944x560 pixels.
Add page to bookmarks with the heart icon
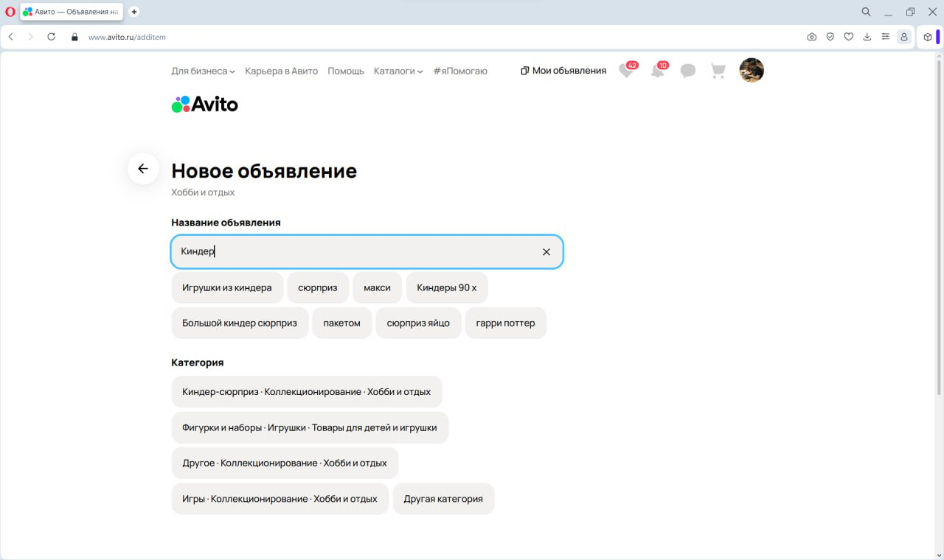[848, 36]
